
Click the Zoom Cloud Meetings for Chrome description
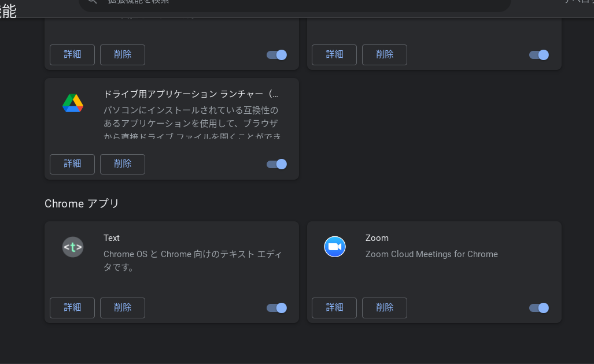431,254
